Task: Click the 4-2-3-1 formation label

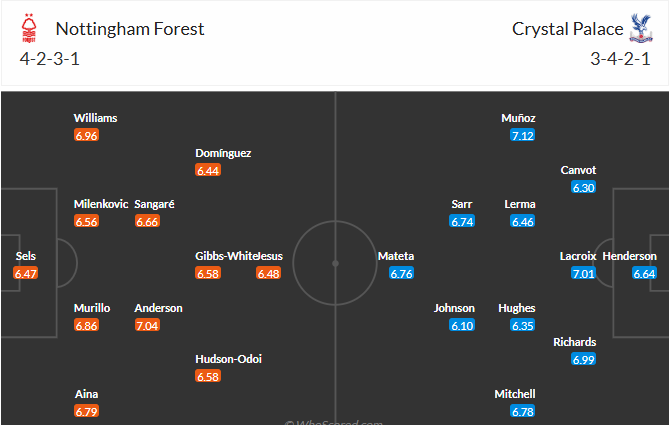Action: click(x=49, y=58)
